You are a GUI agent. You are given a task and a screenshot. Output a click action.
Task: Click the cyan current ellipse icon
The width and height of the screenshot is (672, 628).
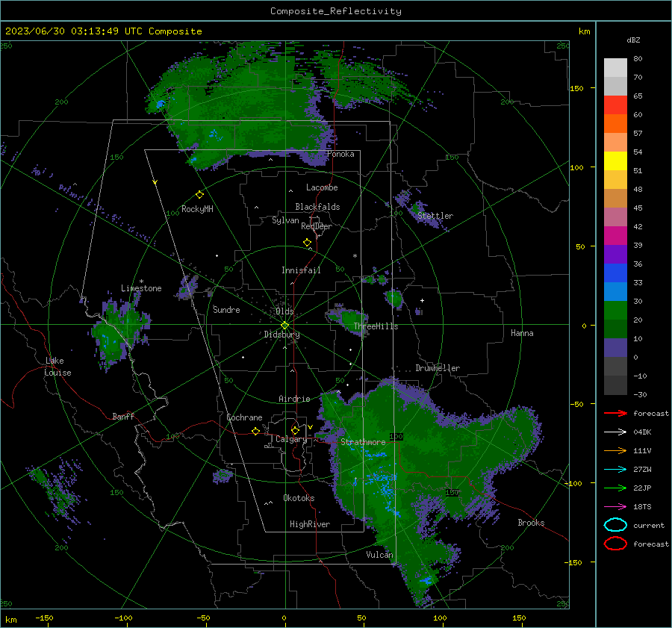pos(615,525)
